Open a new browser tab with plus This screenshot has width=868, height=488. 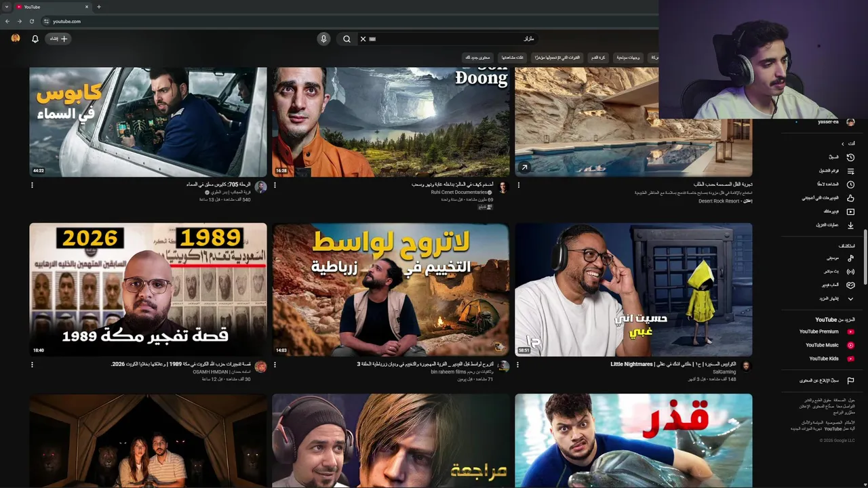tap(98, 7)
